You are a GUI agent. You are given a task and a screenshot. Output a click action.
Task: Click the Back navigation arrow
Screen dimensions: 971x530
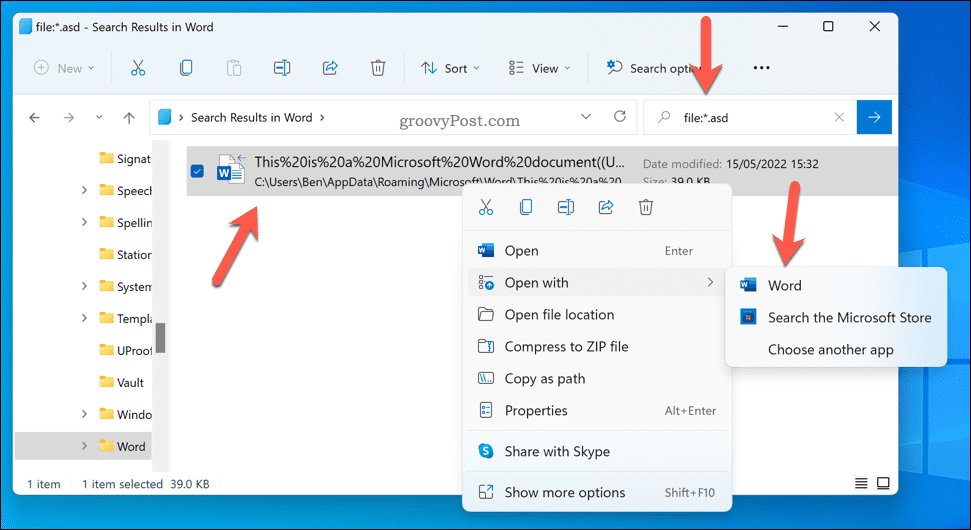coord(35,118)
